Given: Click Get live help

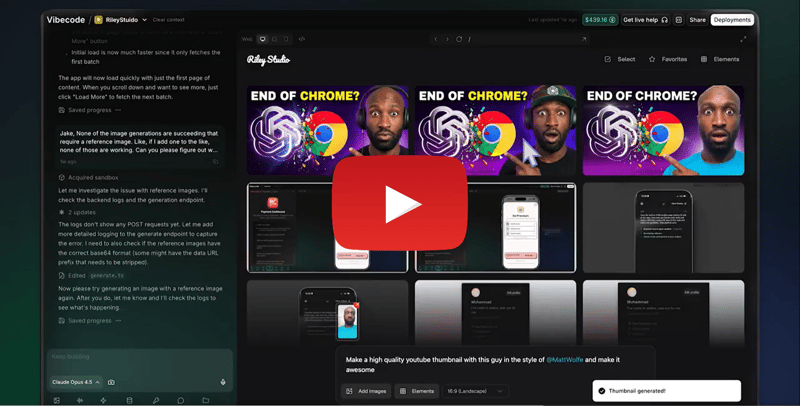Looking at the screenshot, I should click(645, 20).
